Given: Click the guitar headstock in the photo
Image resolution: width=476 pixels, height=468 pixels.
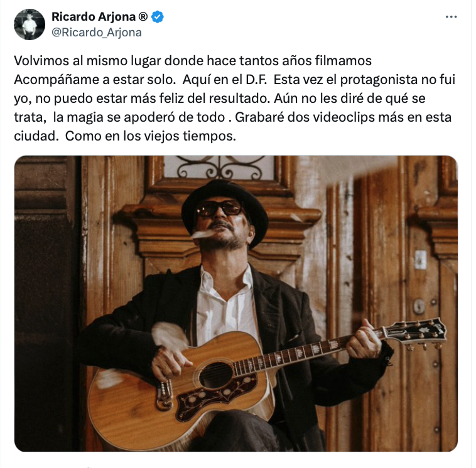Looking at the screenshot, I should point(416,332).
